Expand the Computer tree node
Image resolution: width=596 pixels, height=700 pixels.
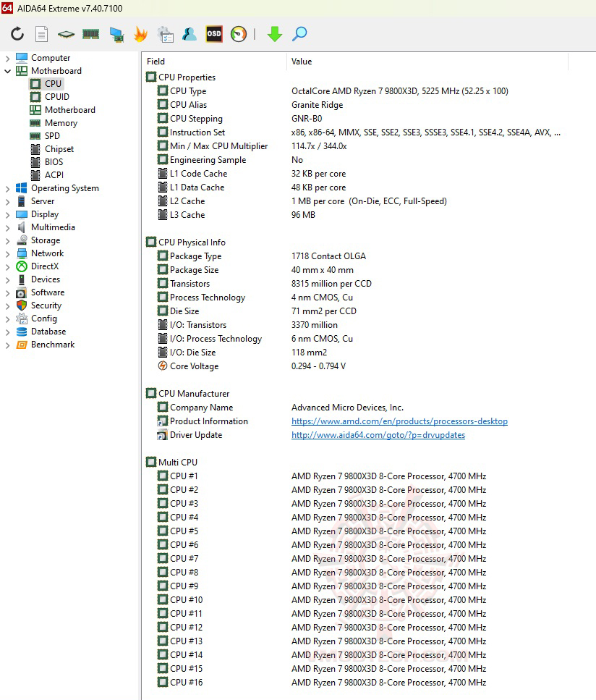click(x=7, y=58)
